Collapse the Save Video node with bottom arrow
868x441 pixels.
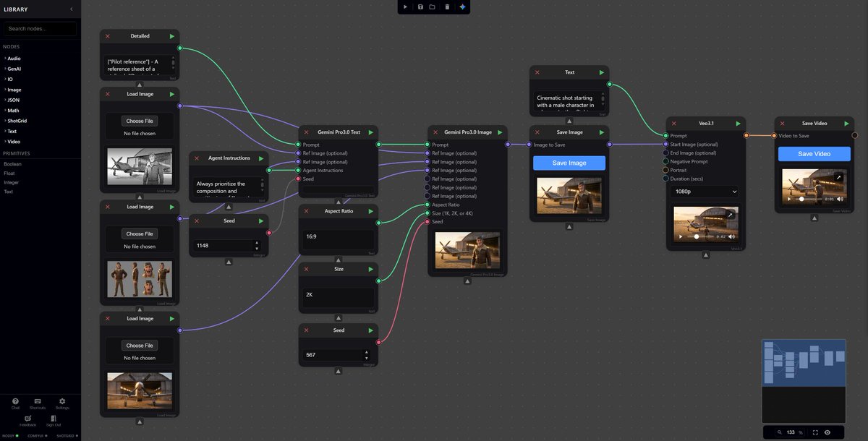(x=814, y=218)
